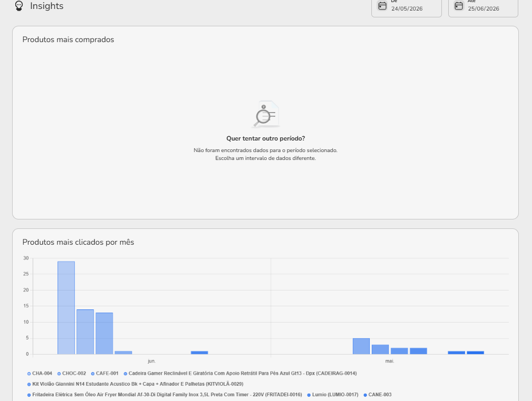Click 'Quer tentar outro período?' message
Image resolution: width=532 pixels, height=401 pixels.
pyautogui.click(x=265, y=138)
